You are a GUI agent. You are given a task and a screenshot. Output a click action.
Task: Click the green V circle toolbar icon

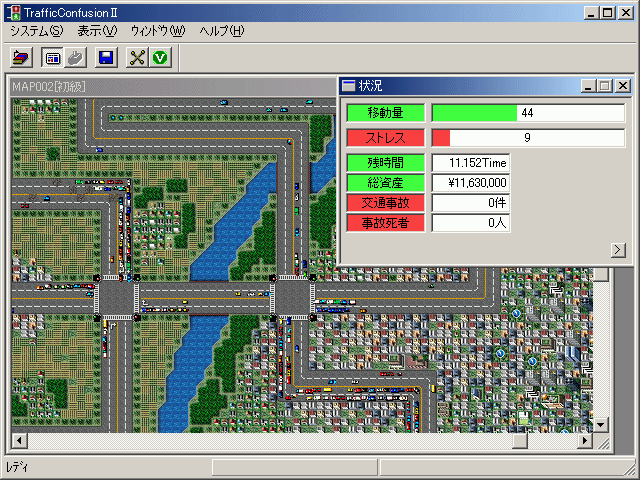[160, 58]
